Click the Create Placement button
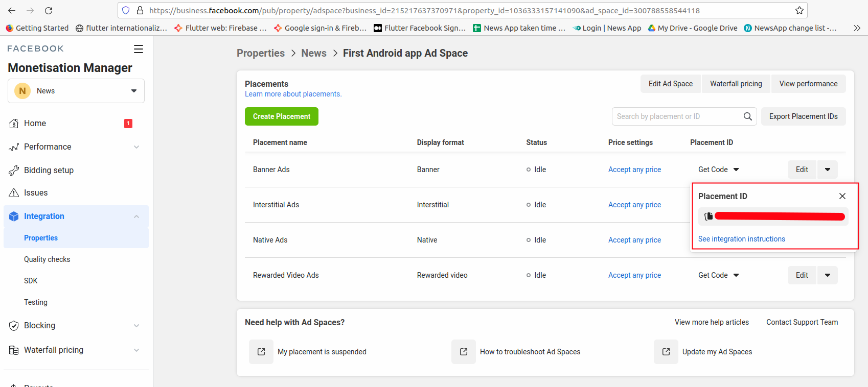 281,116
